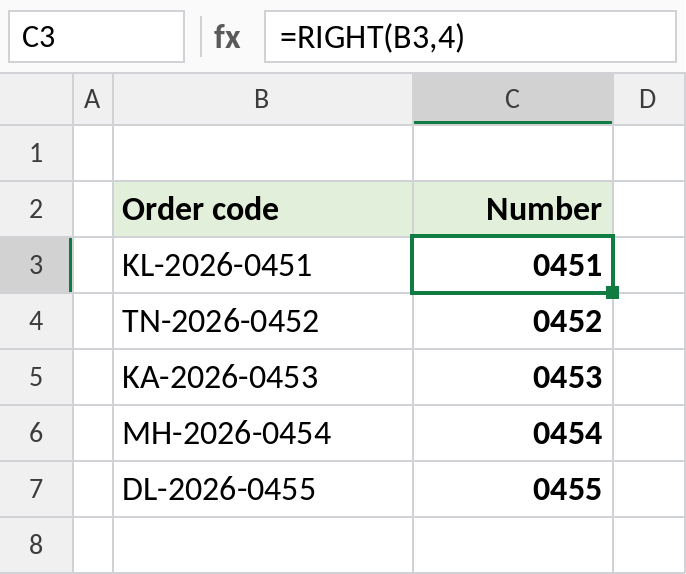The height and width of the screenshot is (574, 686).
Task: Click cell containing TN-2026-0452
Action: [262, 321]
